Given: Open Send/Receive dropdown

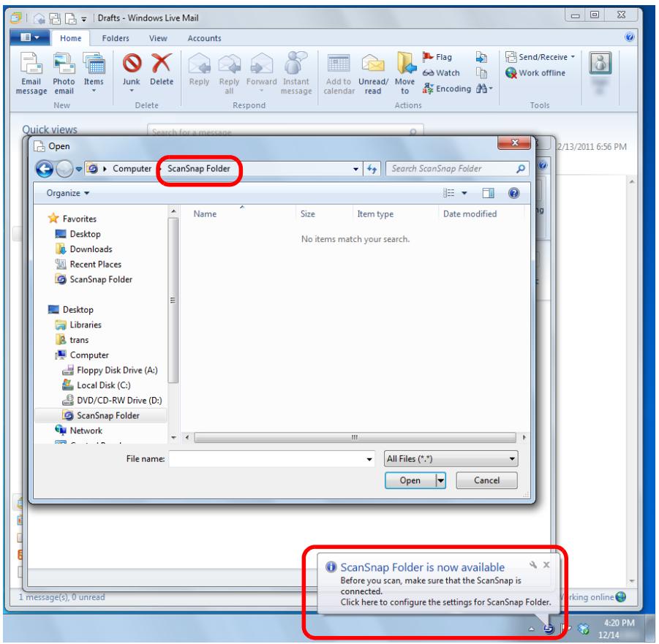Looking at the screenshot, I should coord(540,57).
